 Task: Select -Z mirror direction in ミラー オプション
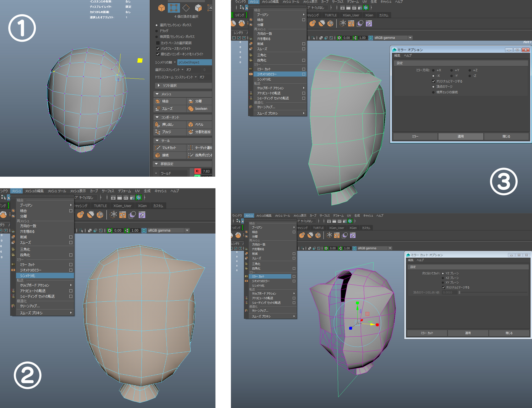[x=470, y=76]
